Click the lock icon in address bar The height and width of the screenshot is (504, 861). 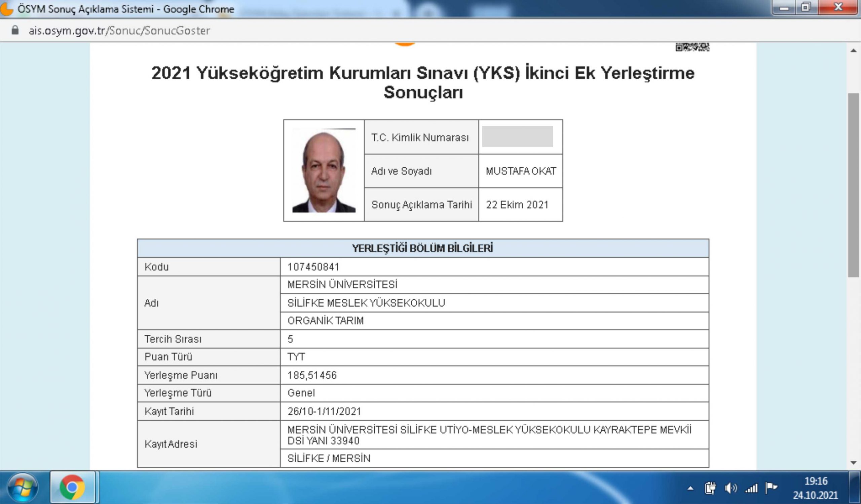coord(15,30)
